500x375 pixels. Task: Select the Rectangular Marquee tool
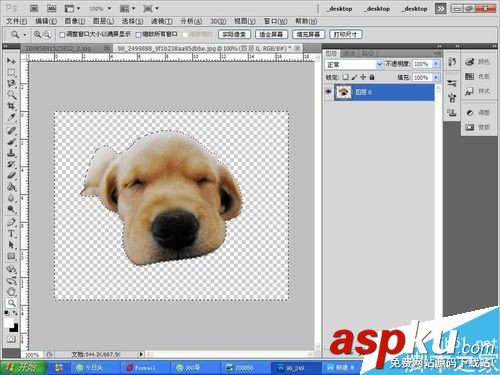coord(11,72)
